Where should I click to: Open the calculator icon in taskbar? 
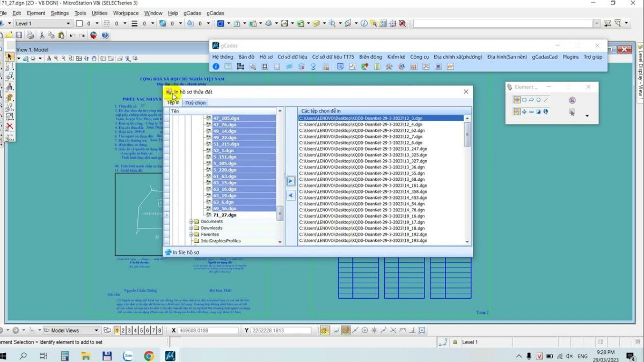(x=65, y=356)
